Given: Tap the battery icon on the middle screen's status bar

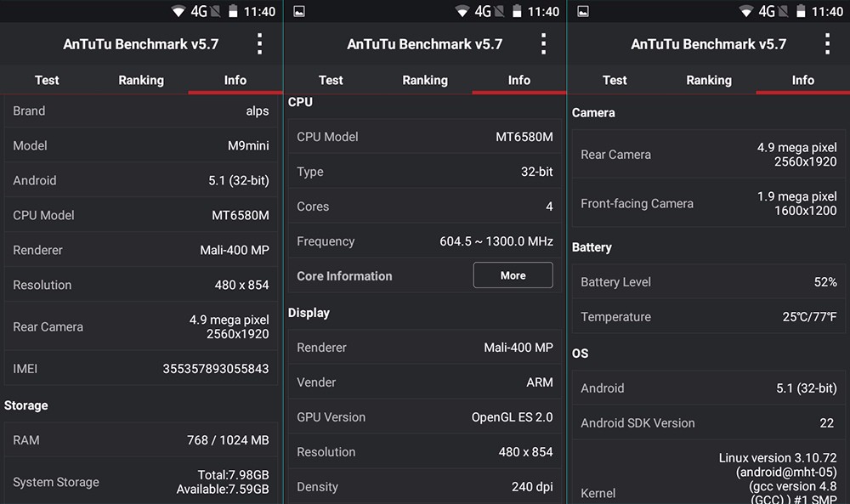Looking at the screenshot, I should [518, 11].
